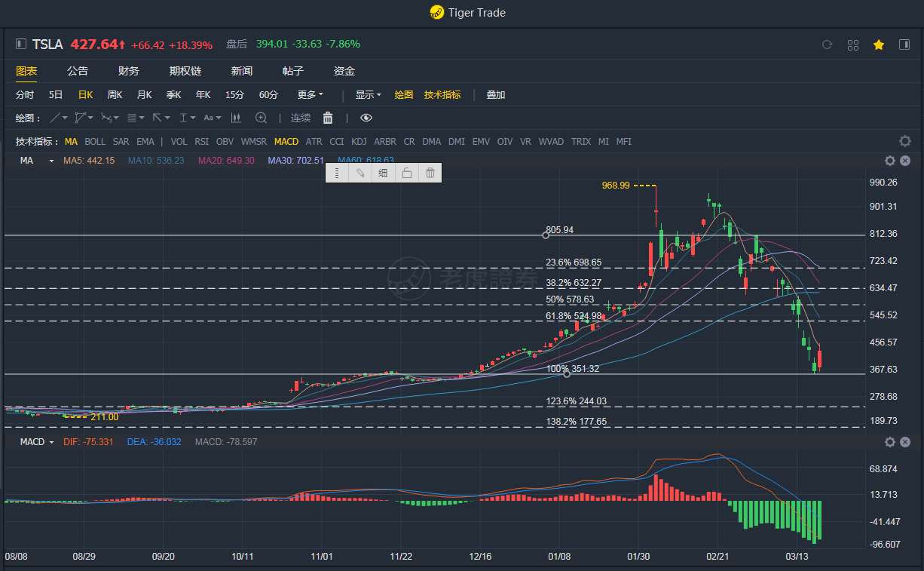Select the wave pattern drawing tool
The height and width of the screenshot is (571, 924).
[106, 118]
